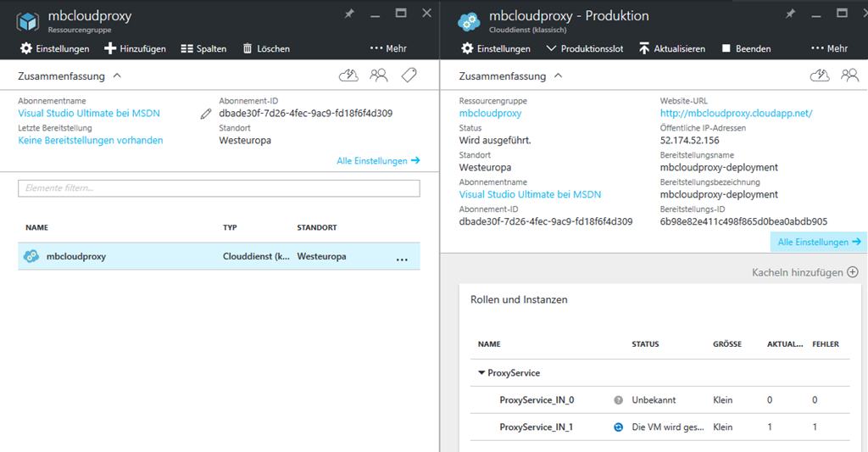The width and height of the screenshot is (868, 452).
Task: Click GRÖSSE column header
Action: pos(727,344)
